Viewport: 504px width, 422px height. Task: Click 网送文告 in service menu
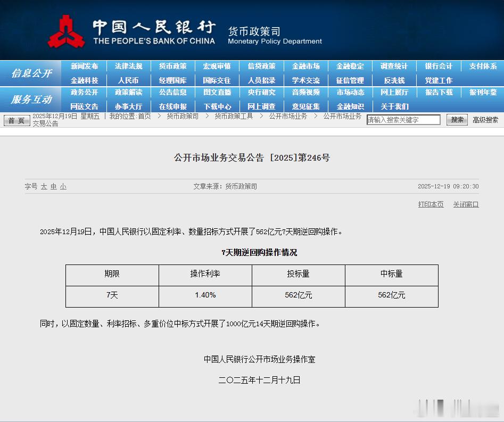click(84, 106)
